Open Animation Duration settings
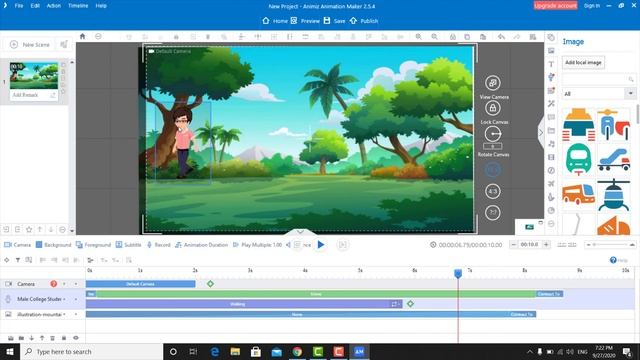Viewport: 640px width, 360px height. point(201,245)
